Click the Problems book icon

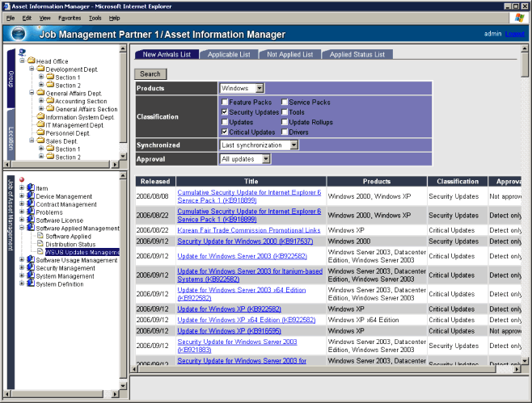pyautogui.click(x=31, y=212)
